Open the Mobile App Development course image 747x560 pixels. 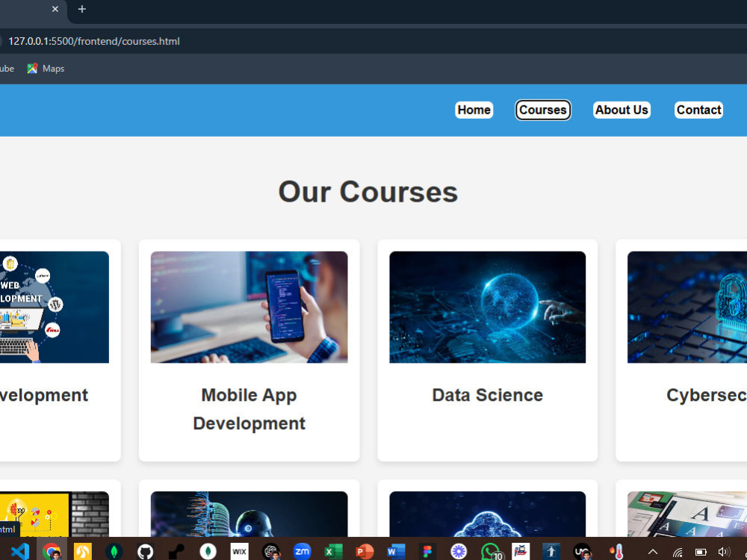249,307
